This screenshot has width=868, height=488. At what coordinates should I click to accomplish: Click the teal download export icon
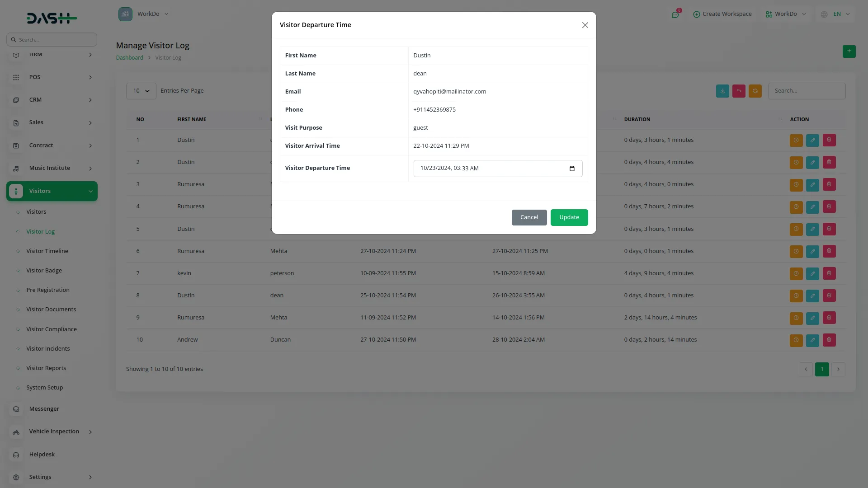722,91
